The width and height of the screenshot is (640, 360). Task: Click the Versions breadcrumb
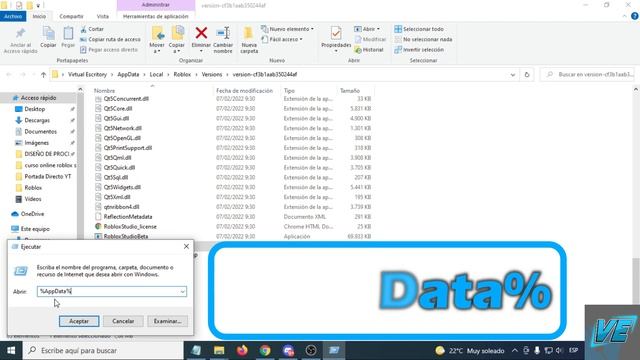[212, 75]
